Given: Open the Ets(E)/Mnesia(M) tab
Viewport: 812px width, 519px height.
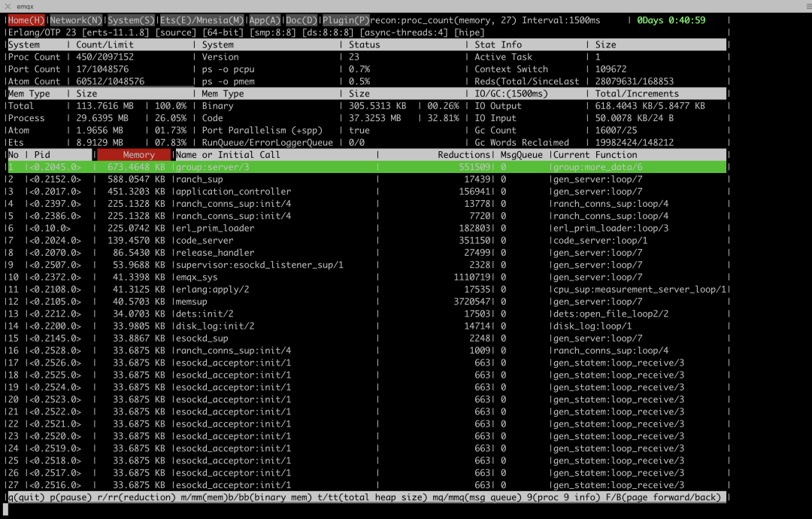Looking at the screenshot, I should pos(202,20).
